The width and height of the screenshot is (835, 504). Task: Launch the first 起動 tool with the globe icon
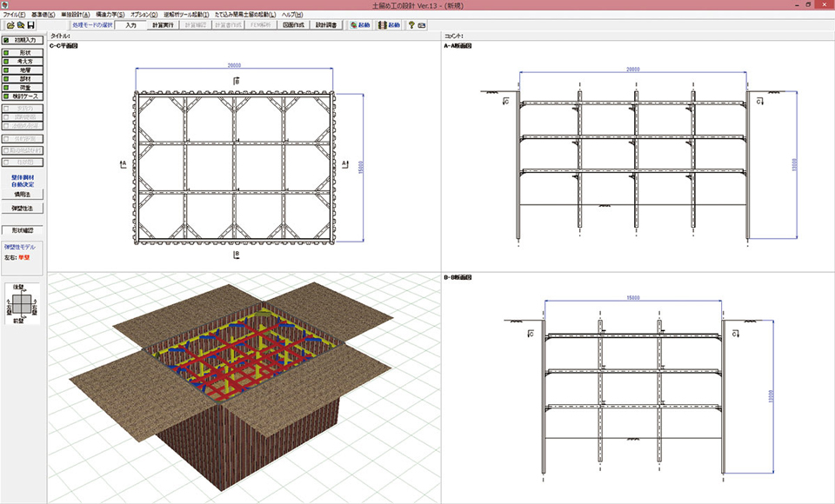pyautogui.click(x=359, y=26)
